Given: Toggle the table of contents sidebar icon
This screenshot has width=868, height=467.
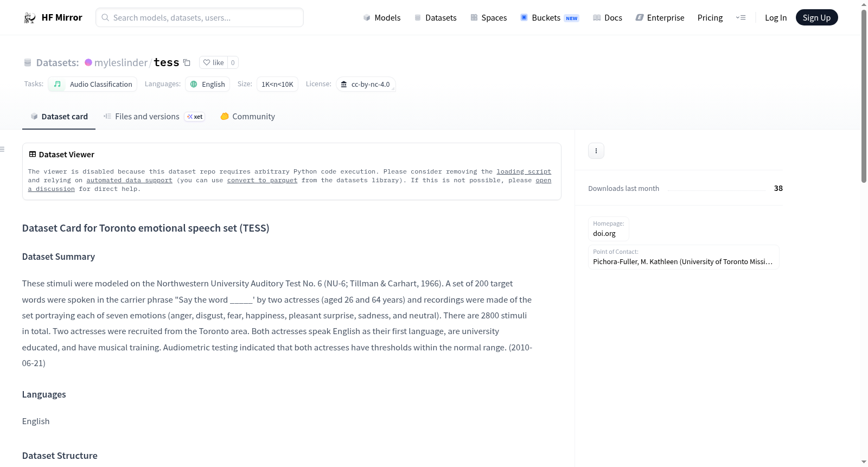Looking at the screenshot, I should click(2, 149).
